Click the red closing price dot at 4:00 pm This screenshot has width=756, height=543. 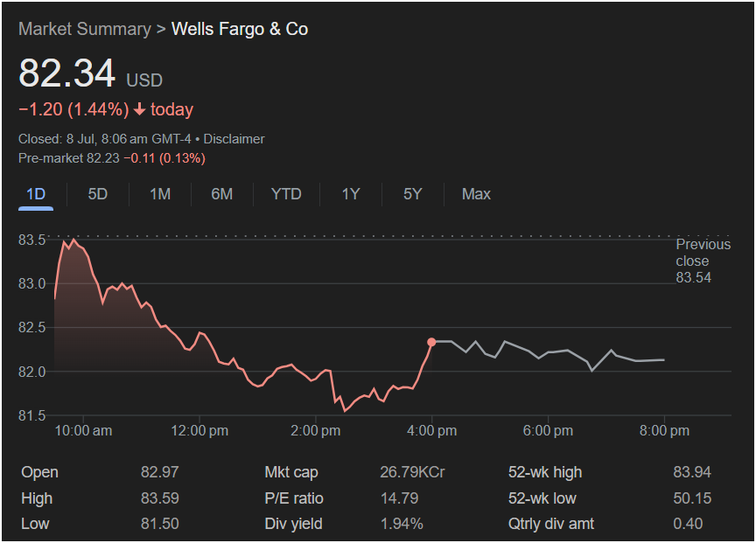[431, 342]
